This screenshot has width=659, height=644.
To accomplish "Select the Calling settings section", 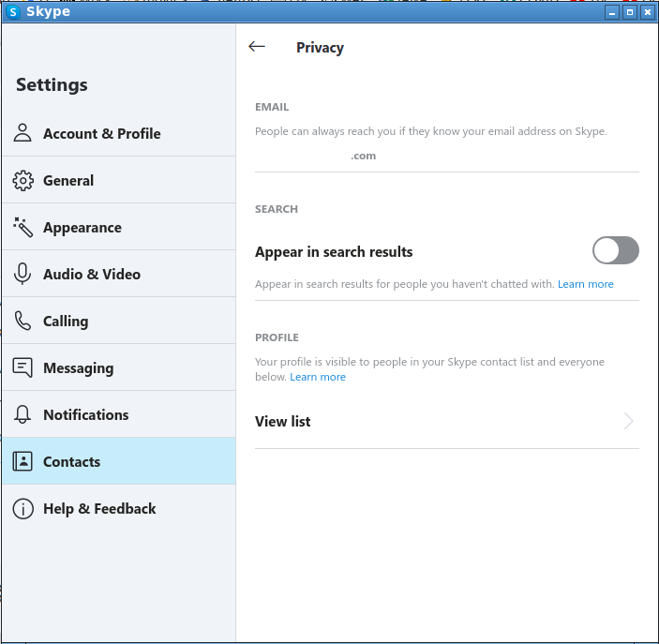I will [x=118, y=321].
